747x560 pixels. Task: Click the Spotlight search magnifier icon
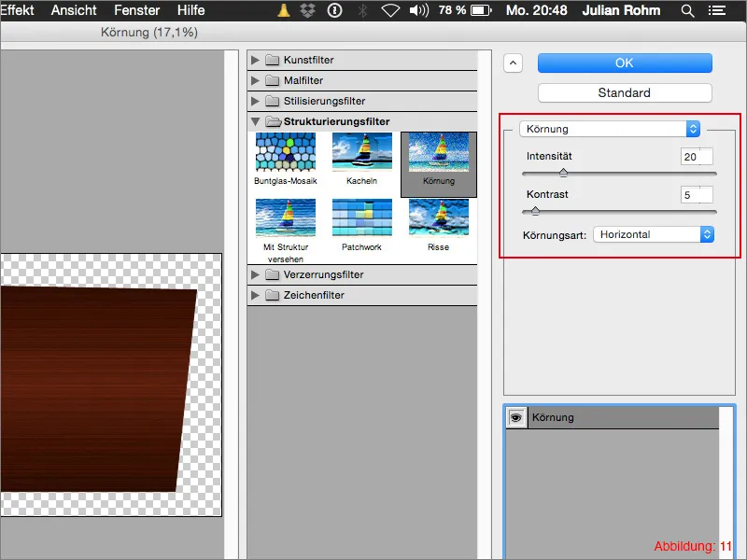coord(687,11)
